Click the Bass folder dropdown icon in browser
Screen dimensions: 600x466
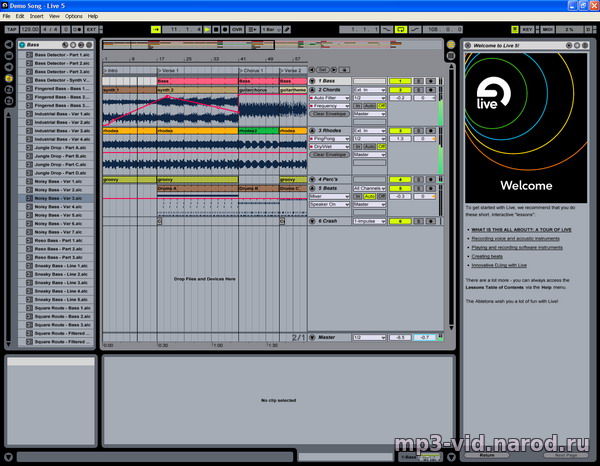[22, 45]
